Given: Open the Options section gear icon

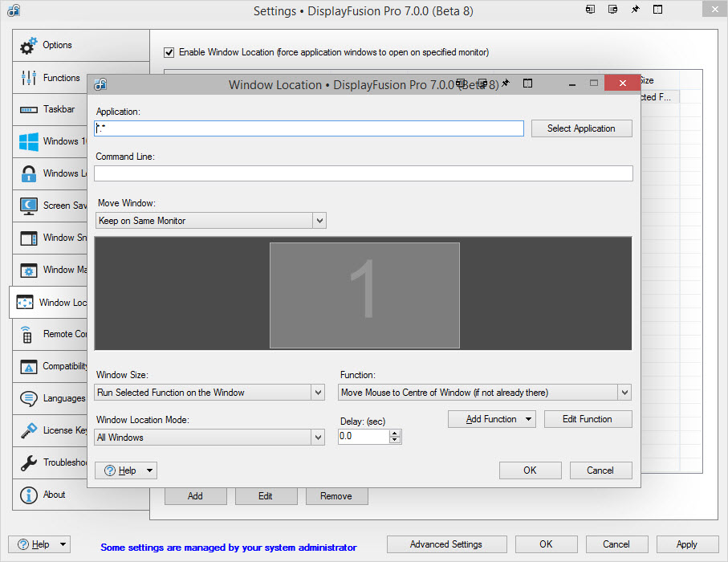Looking at the screenshot, I should tap(28, 46).
